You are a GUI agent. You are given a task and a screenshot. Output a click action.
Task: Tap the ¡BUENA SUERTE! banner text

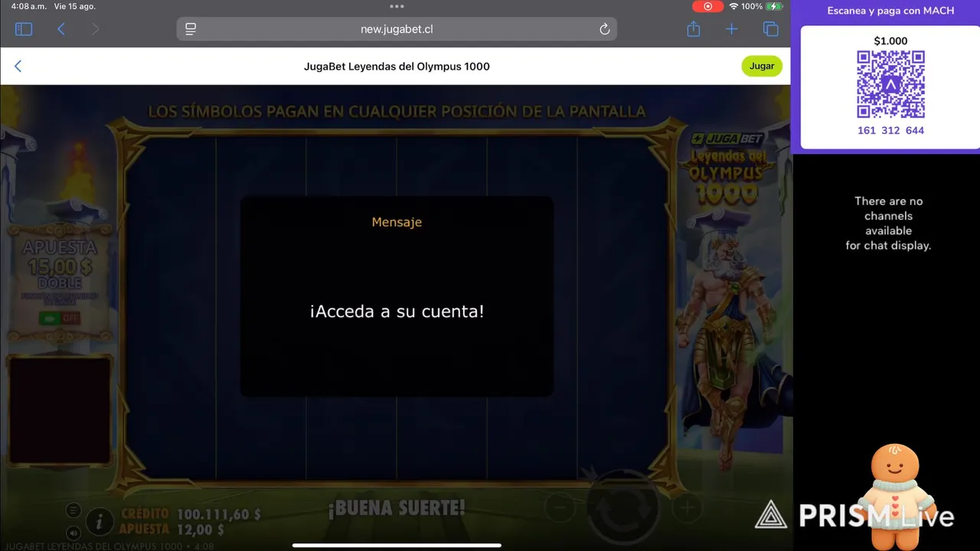click(x=397, y=508)
